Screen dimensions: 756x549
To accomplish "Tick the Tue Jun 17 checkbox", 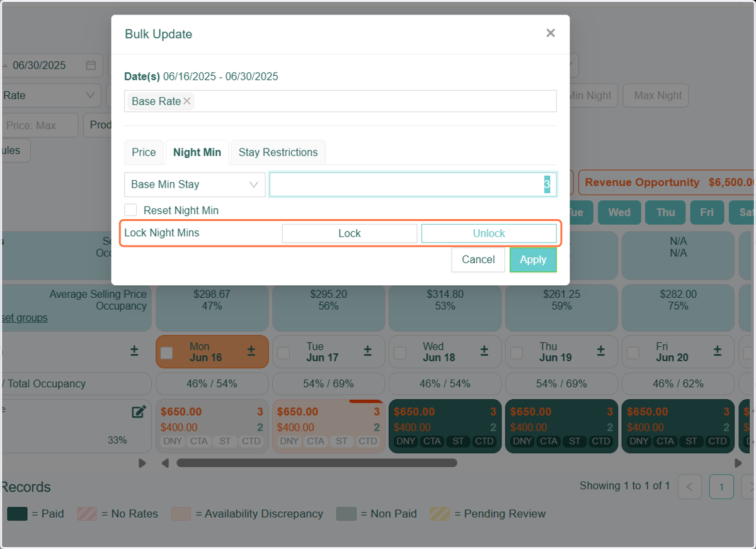I will point(283,353).
